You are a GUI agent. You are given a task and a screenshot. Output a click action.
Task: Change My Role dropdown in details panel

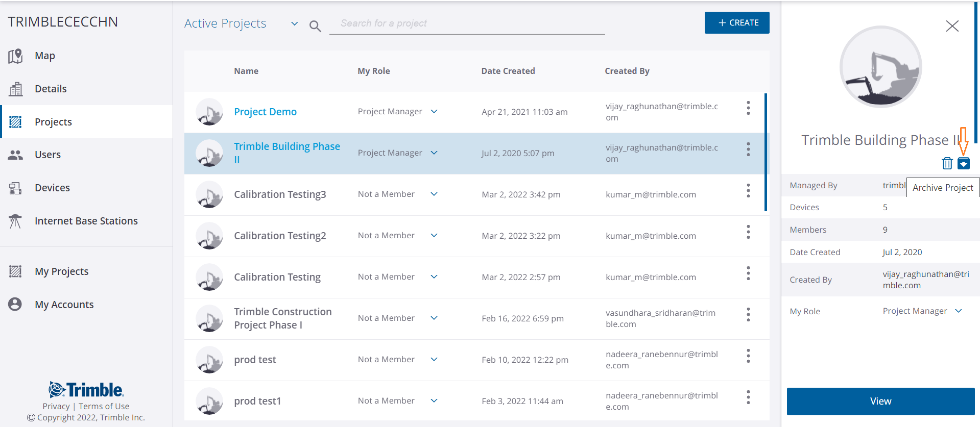958,311
